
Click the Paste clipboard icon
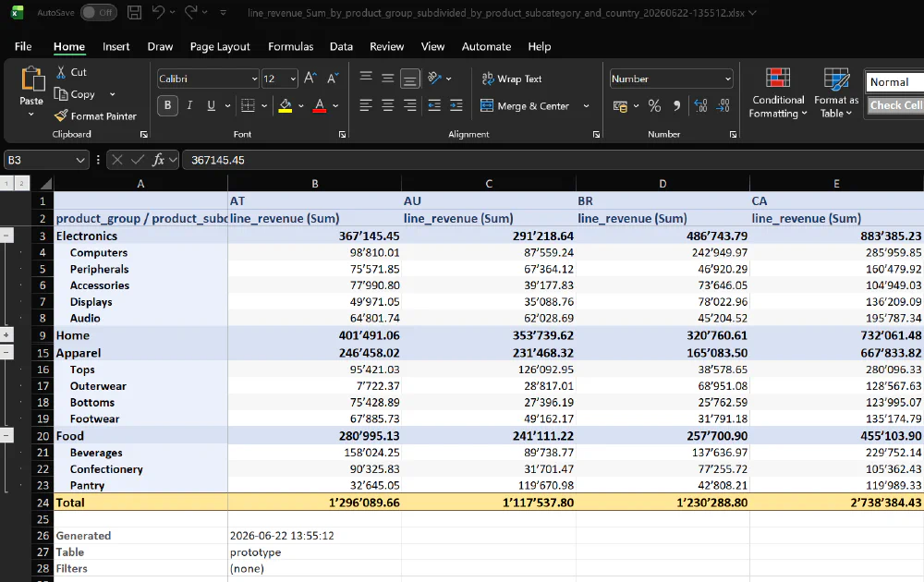(31, 79)
